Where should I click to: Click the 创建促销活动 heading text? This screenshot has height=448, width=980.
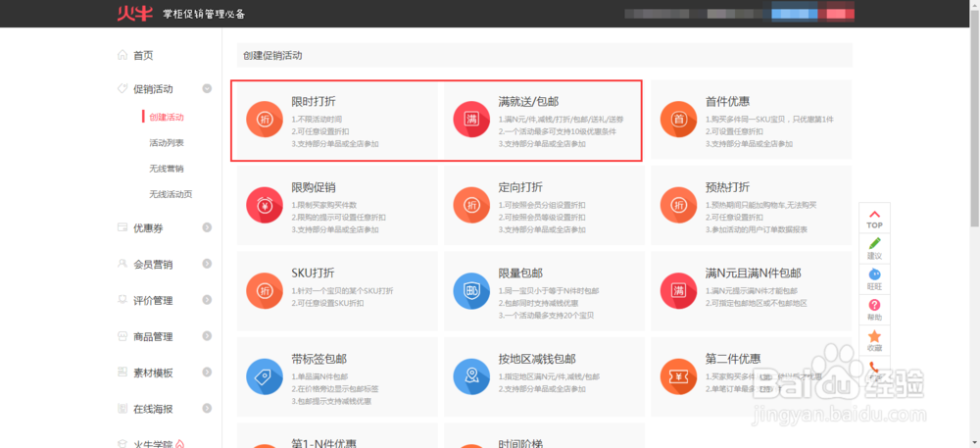pyautogui.click(x=272, y=56)
